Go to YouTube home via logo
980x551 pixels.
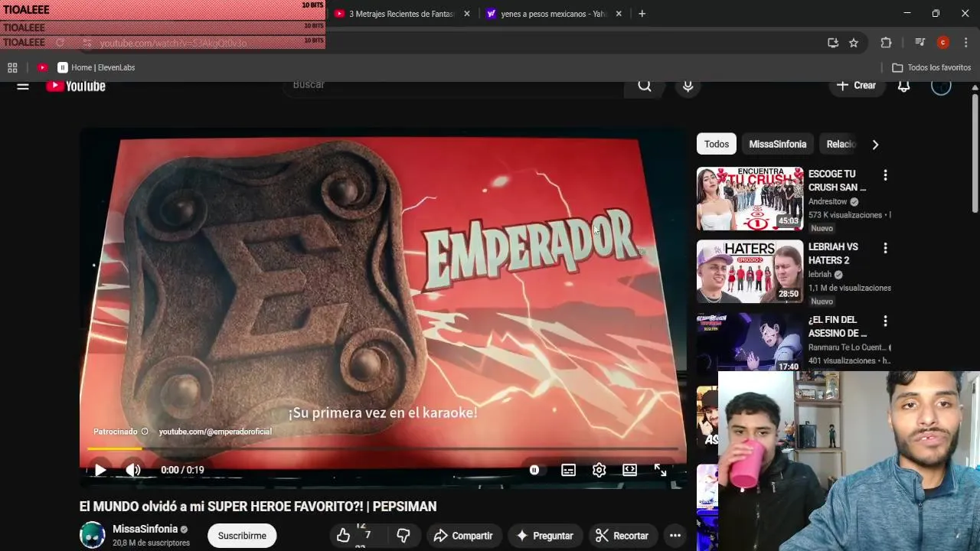pyautogui.click(x=76, y=86)
